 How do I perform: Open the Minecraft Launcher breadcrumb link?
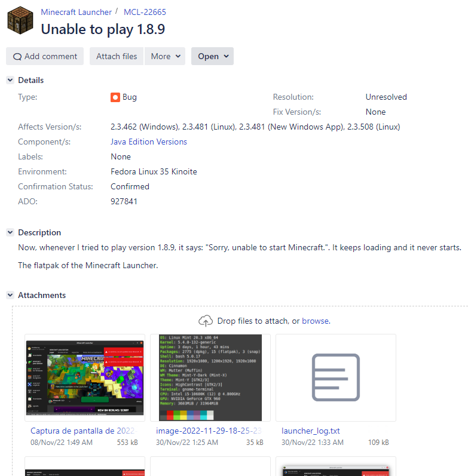click(x=77, y=12)
